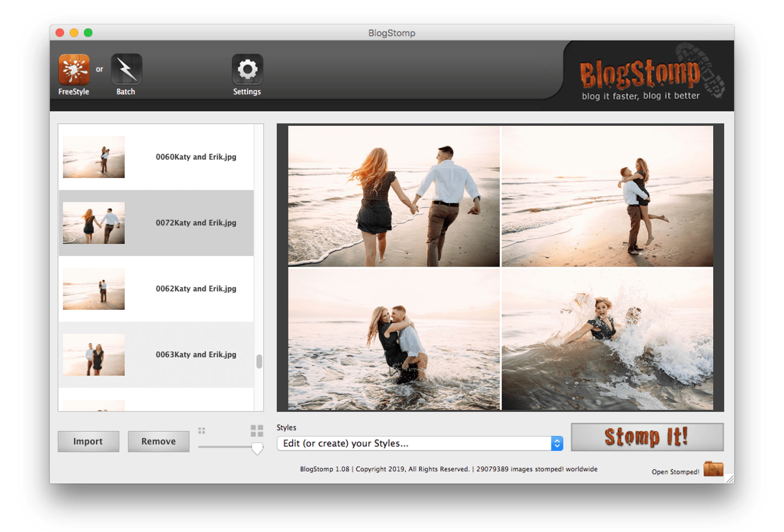
Task: Click the blog it faster tagline
Action: pyautogui.click(x=641, y=96)
